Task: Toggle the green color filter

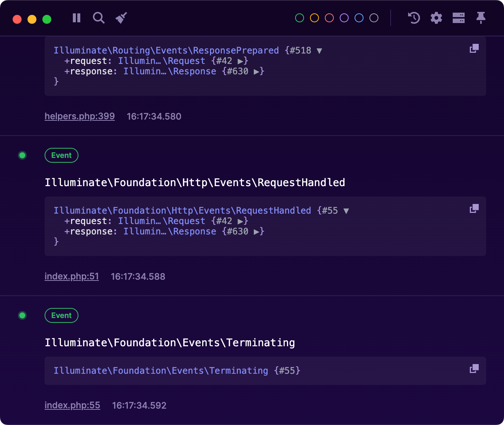Action: pyautogui.click(x=299, y=17)
